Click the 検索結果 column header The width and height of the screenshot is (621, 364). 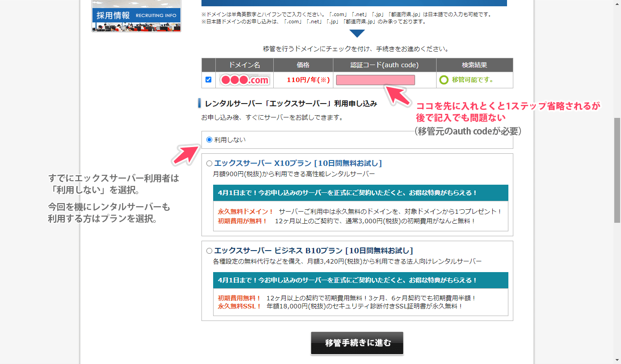click(x=474, y=65)
